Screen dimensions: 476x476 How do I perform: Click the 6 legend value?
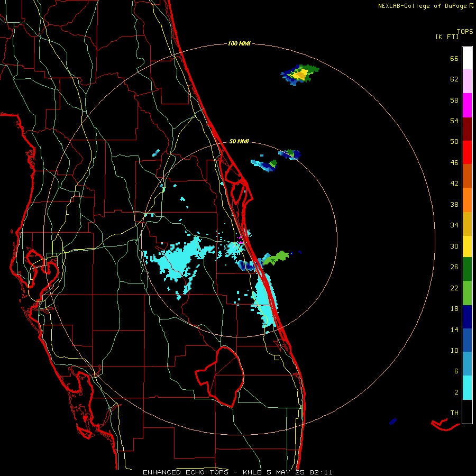click(456, 371)
